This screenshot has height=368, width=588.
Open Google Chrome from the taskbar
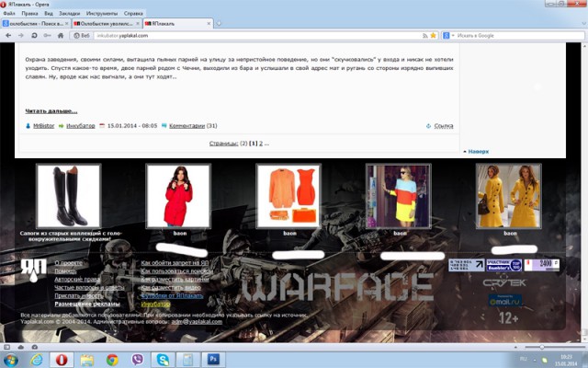(112, 359)
